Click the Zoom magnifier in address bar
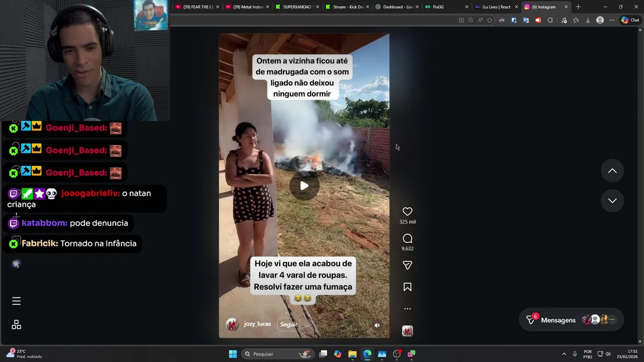644x362 pixels. pyautogui.click(x=470, y=20)
